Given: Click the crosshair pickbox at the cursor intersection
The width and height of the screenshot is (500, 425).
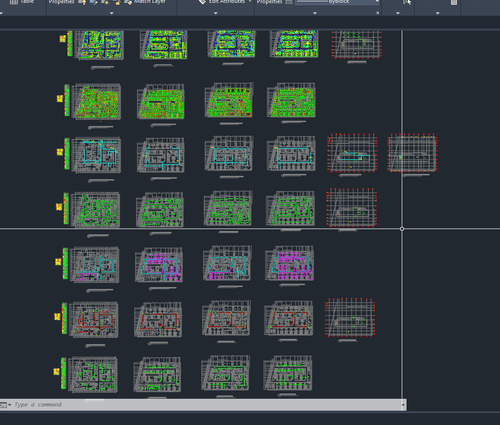Looking at the screenshot, I should coord(402,229).
